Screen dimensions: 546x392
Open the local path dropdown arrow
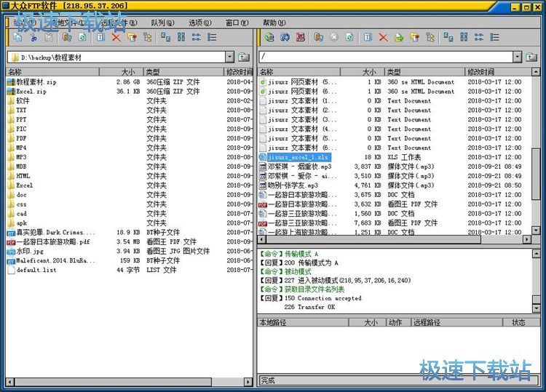pyautogui.click(x=229, y=57)
